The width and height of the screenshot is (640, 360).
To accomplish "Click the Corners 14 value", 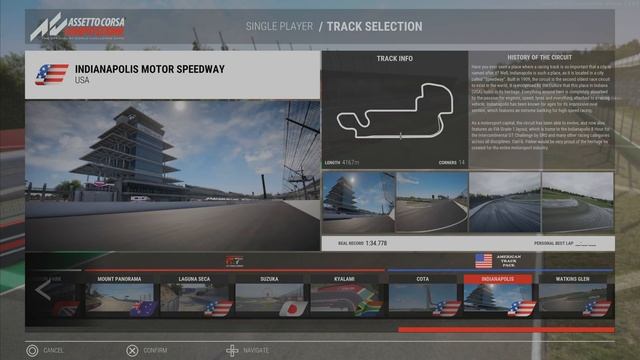I will coord(461,162).
